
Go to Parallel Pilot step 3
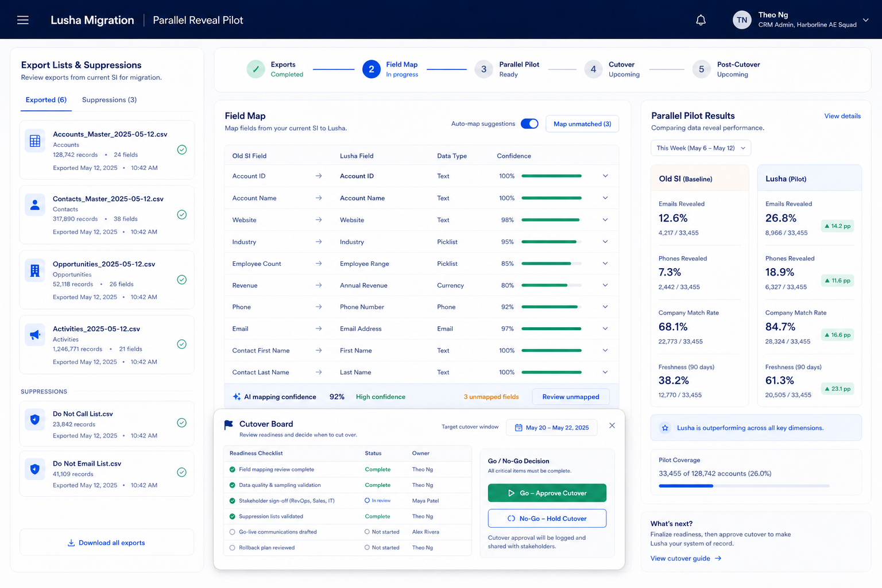(508, 69)
